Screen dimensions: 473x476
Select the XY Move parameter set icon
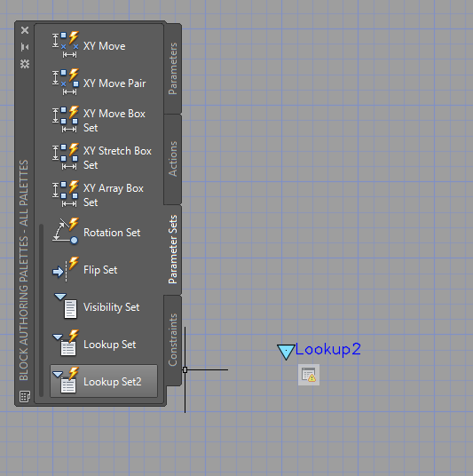66,44
